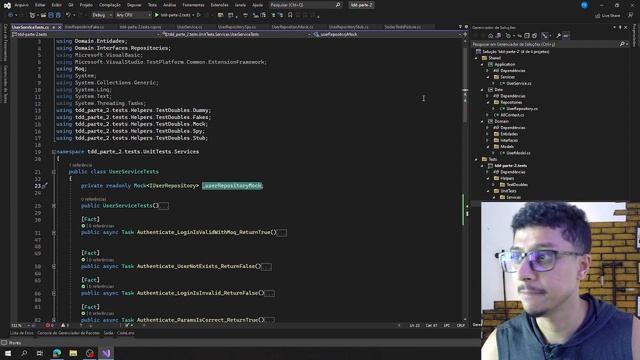Collapse the Tests solution folder
Screen dimensions: 640x360
(x=476, y=159)
